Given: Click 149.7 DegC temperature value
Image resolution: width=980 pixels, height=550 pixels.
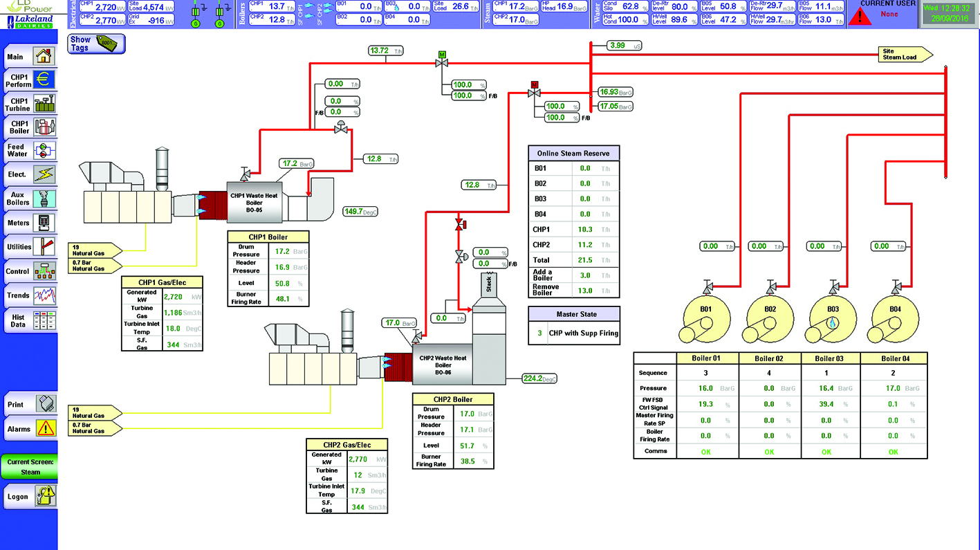Looking at the screenshot, I should (360, 211).
